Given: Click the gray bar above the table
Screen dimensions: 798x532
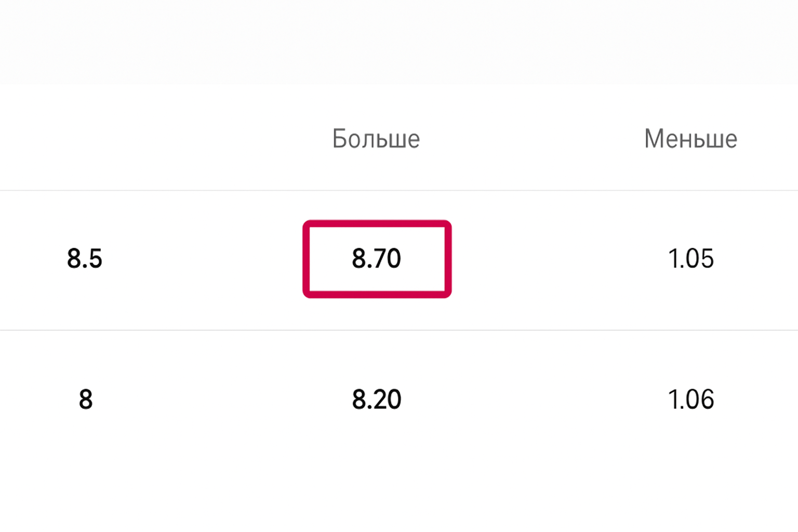Looking at the screenshot, I should 399,42.
